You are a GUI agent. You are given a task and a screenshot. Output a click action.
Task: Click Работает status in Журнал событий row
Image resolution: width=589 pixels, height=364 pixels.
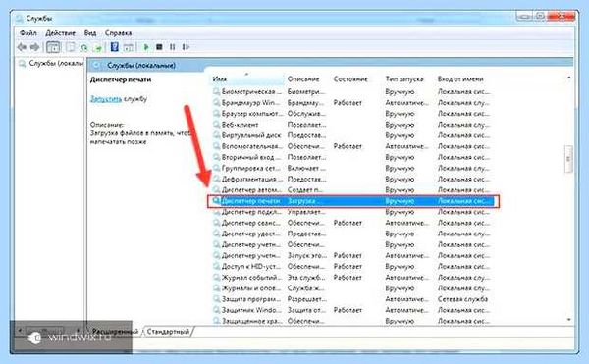(x=348, y=278)
